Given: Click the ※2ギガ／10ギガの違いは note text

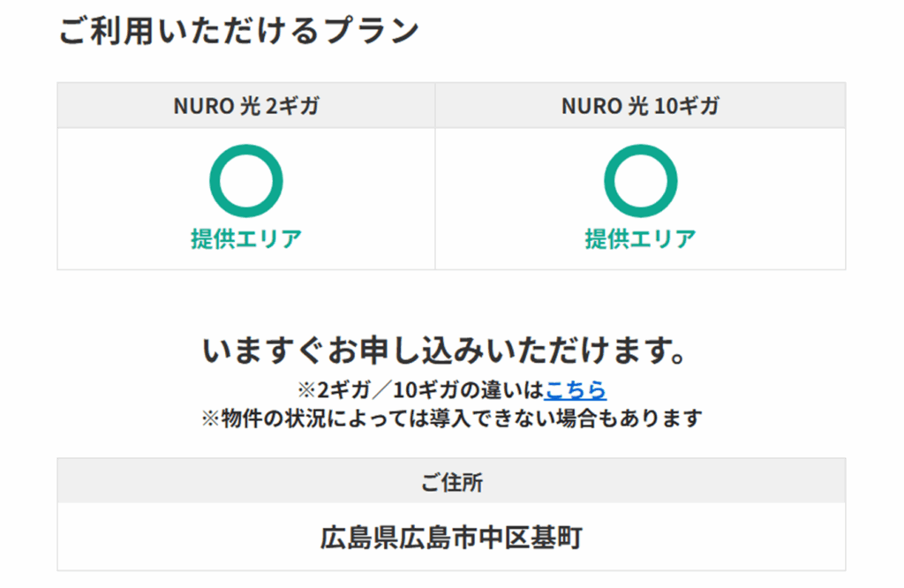Looking at the screenshot, I should click(420, 389).
